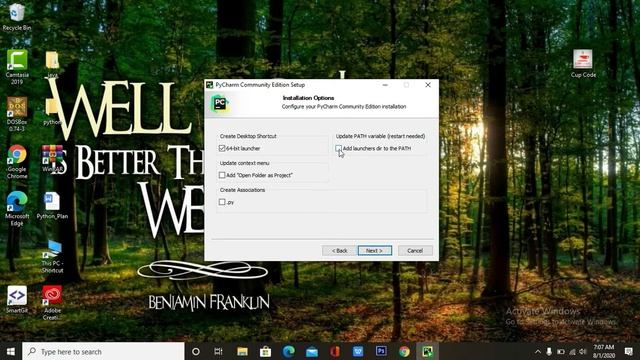The width and height of the screenshot is (640, 360).
Task: Select the Cup Code desktop icon
Action: 583,64
